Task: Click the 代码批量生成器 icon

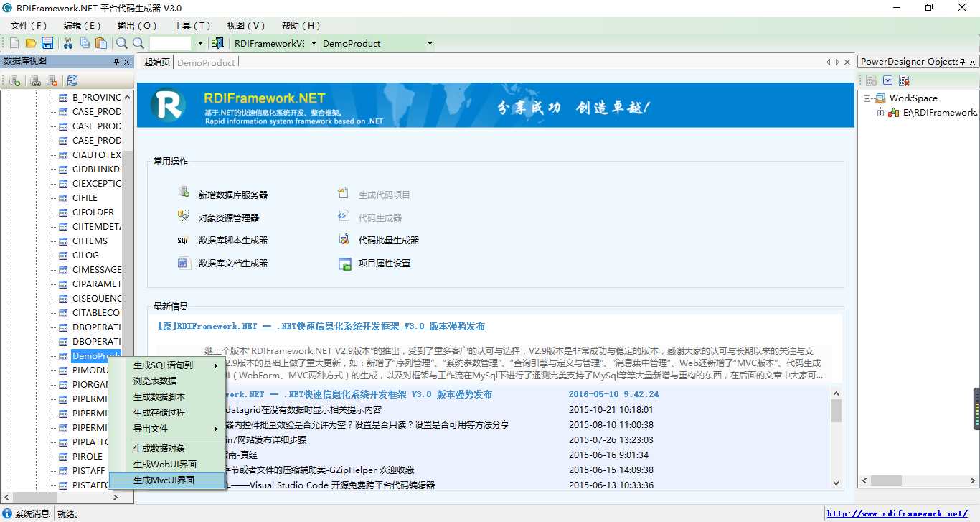Action: tap(344, 240)
